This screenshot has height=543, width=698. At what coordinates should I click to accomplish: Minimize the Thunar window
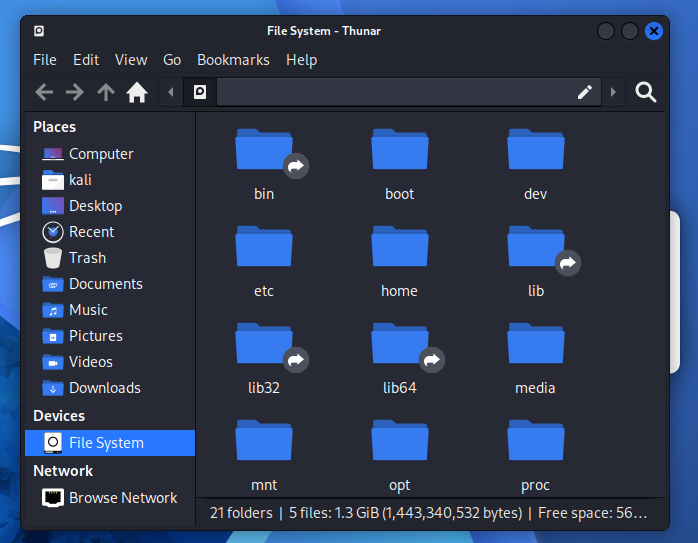[606, 31]
